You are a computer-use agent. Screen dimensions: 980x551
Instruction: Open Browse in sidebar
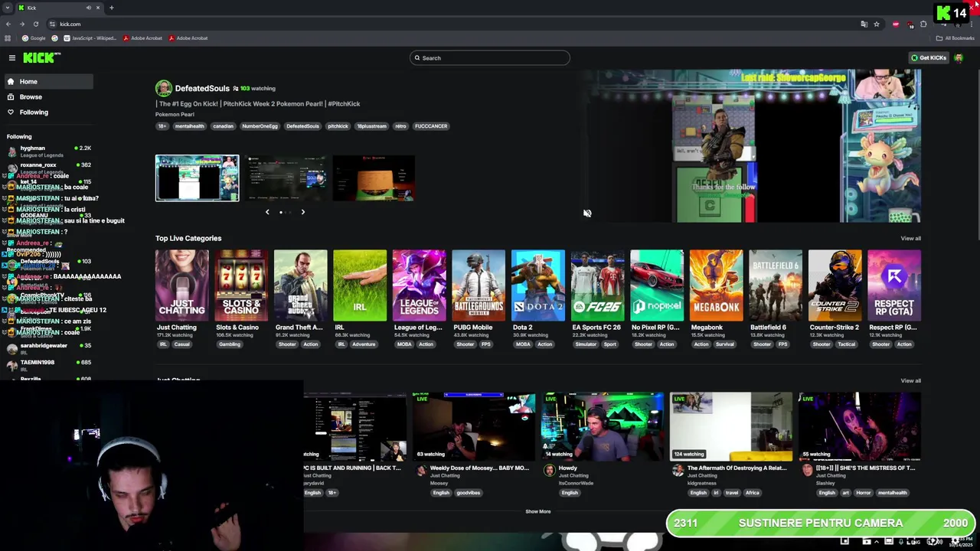[47, 96]
